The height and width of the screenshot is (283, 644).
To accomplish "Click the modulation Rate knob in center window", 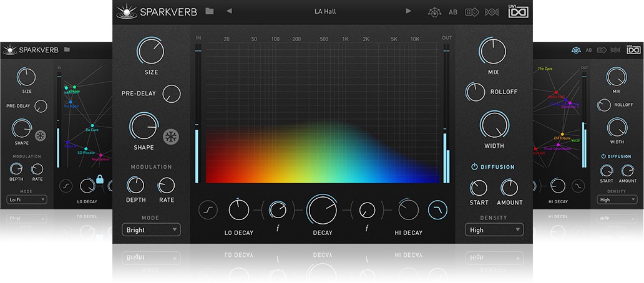I will coord(167,185).
